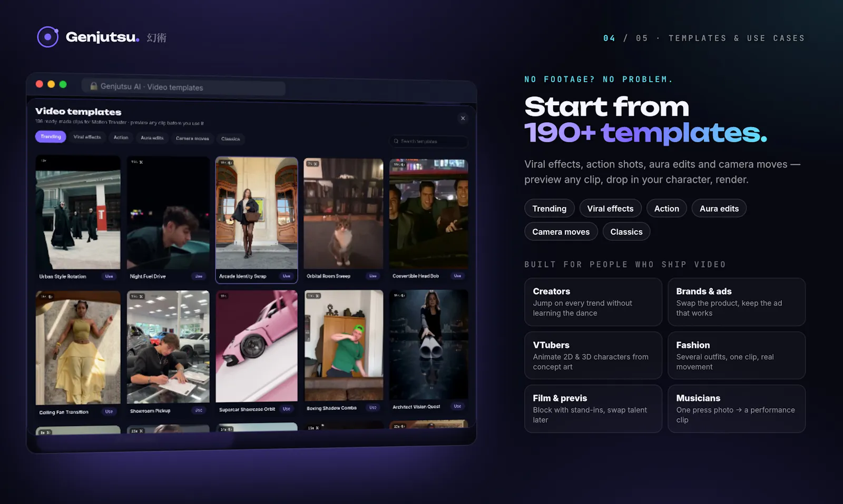Close the Video templates modal with X
The height and width of the screenshot is (504, 843).
[463, 118]
